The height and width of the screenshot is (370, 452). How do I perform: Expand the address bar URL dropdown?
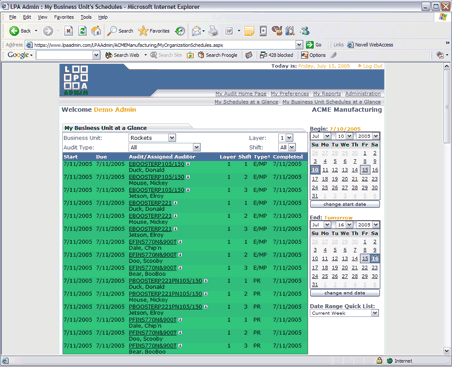click(x=299, y=45)
